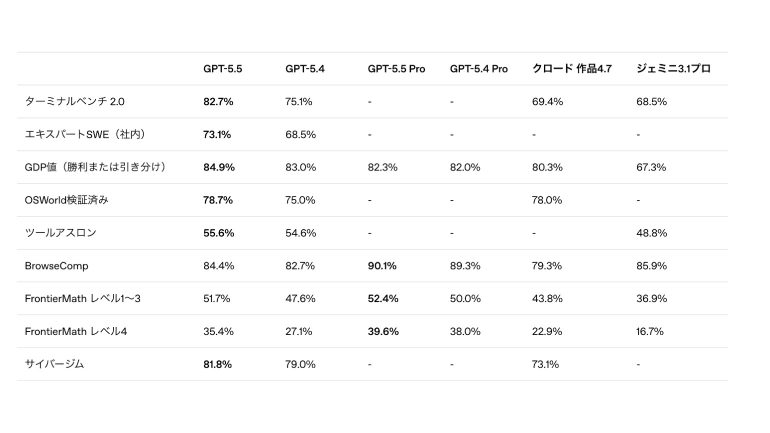Viewport: 770px width, 433px height.
Task: Select the FrontierMath レベル1〜3 row label
Action: tap(82, 298)
